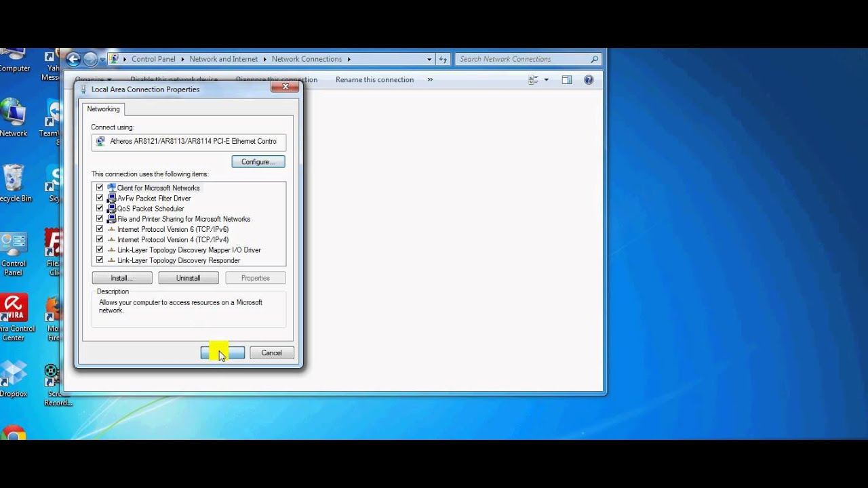Expand the arrow after Control Panel breadcrumb
Image resolution: width=868 pixels, height=488 pixels.
click(182, 59)
